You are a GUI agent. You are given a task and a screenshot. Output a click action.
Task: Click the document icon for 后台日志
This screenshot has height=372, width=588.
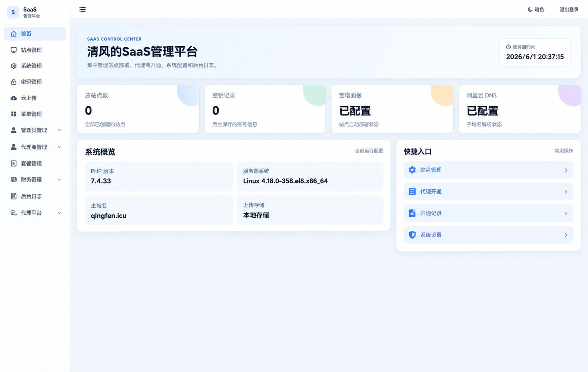14,196
